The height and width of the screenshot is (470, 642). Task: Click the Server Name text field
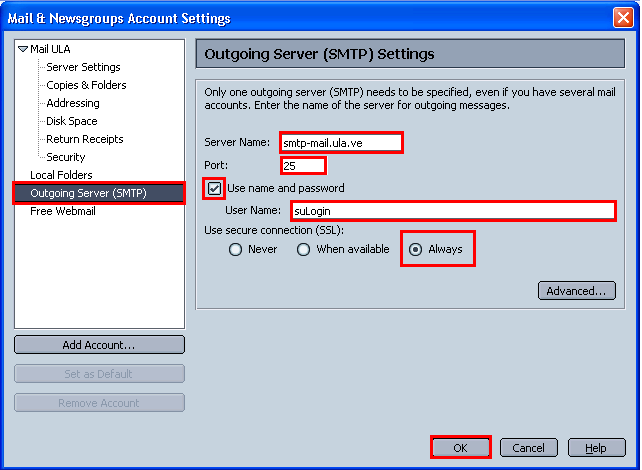(341, 143)
